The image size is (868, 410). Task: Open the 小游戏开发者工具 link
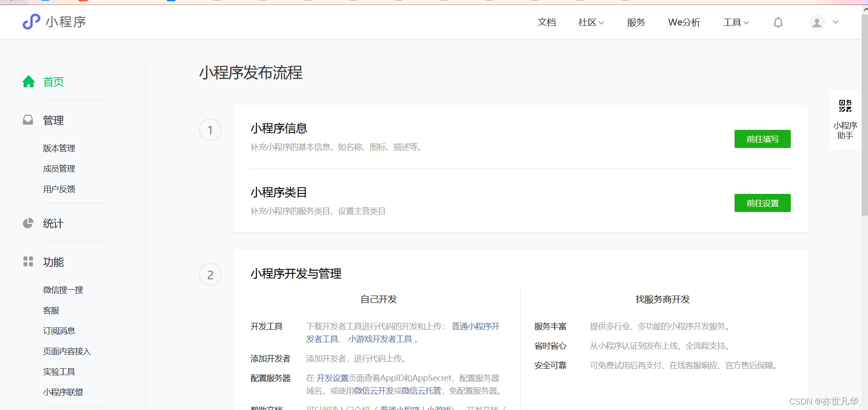tap(380, 339)
